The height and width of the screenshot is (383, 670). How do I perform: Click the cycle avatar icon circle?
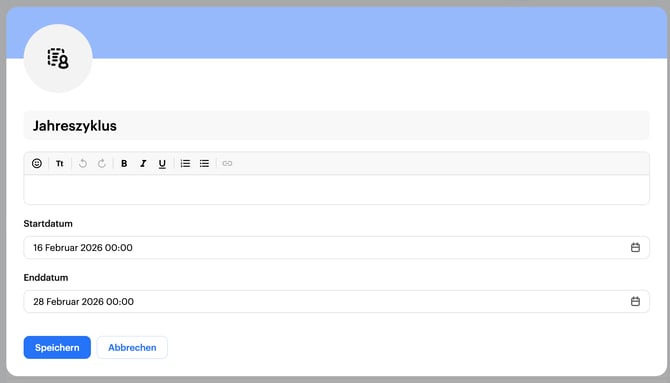[x=58, y=58]
